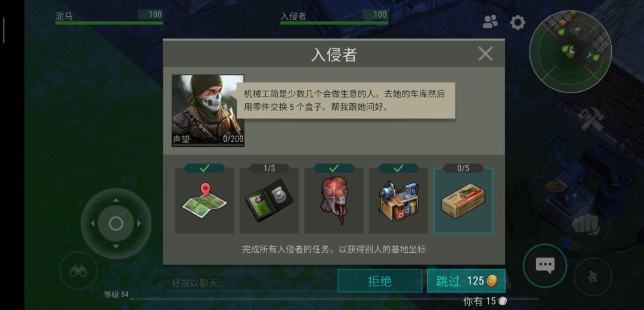Tap the crouch sneak icon
The width and height of the screenshot is (644, 310).
(593, 277)
